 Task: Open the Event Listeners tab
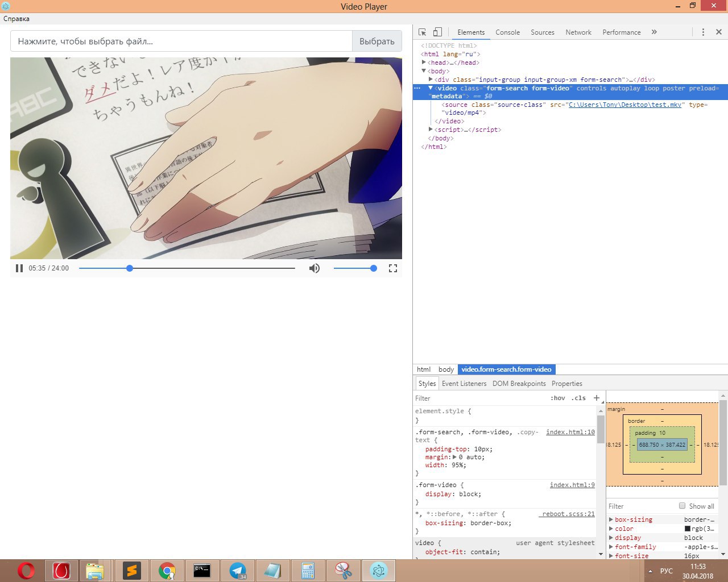point(464,384)
